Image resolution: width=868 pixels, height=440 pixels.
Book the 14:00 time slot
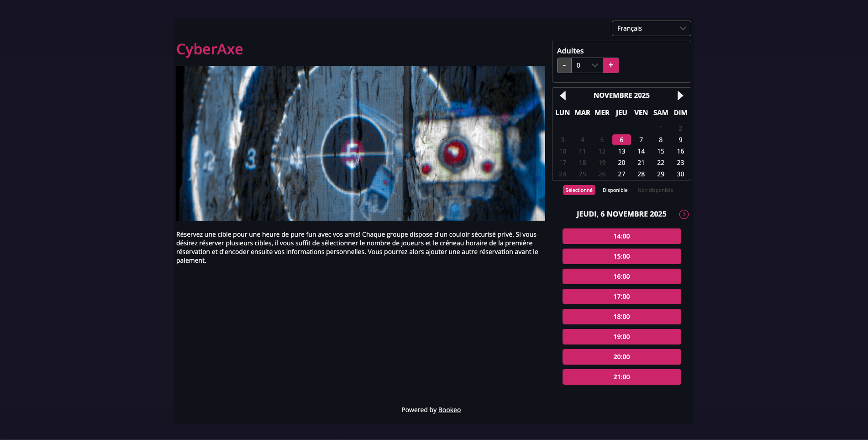(x=621, y=236)
